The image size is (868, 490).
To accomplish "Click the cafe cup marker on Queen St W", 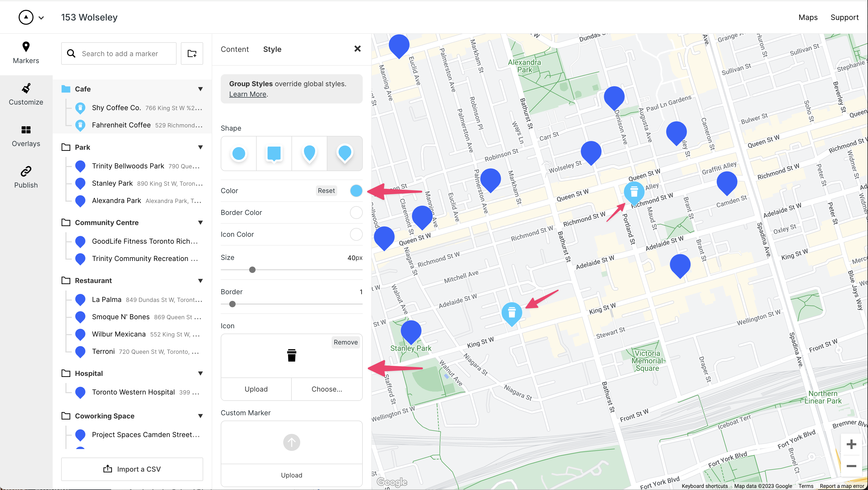I will [x=634, y=193].
